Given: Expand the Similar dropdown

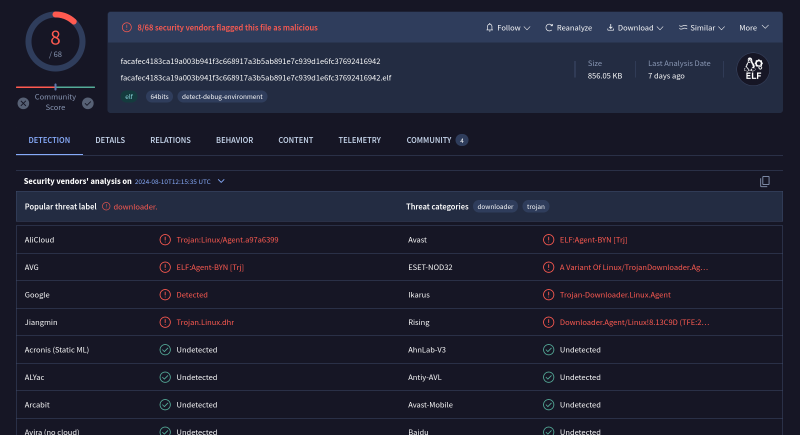Looking at the screenshot, I should [703, 28].
